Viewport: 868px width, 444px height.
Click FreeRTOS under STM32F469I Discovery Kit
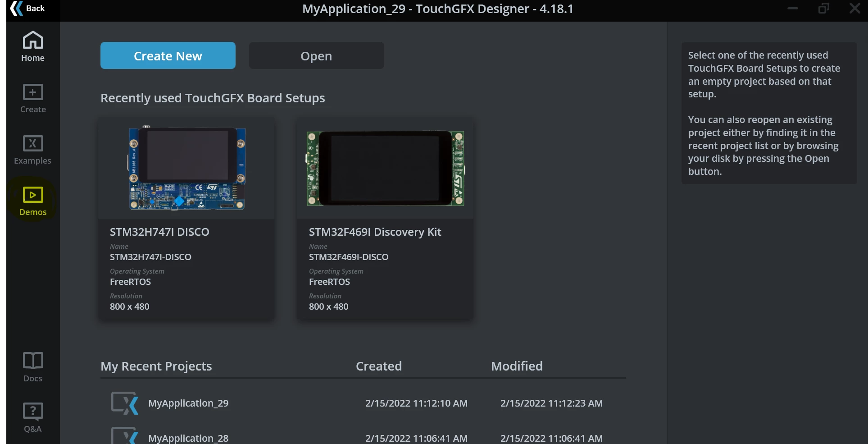coord(329,282)
